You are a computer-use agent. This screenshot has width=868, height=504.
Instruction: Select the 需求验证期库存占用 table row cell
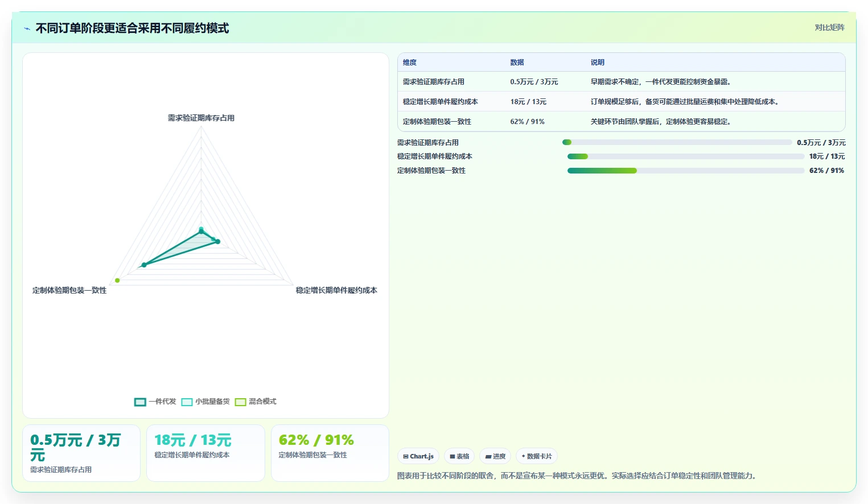pyautogui.click(x=434, y=82)
